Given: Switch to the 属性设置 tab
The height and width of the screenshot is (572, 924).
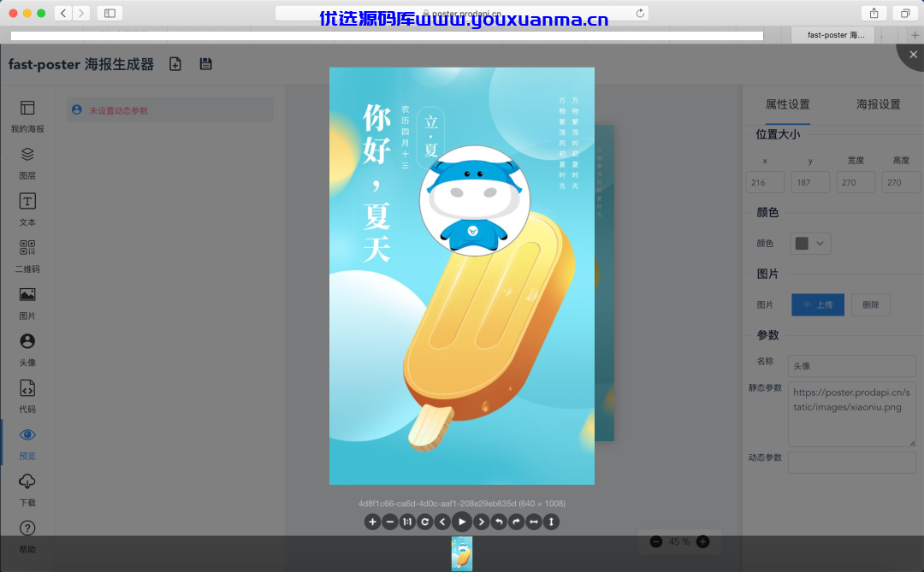Looking at the screenshot, I should click(787, 104).
